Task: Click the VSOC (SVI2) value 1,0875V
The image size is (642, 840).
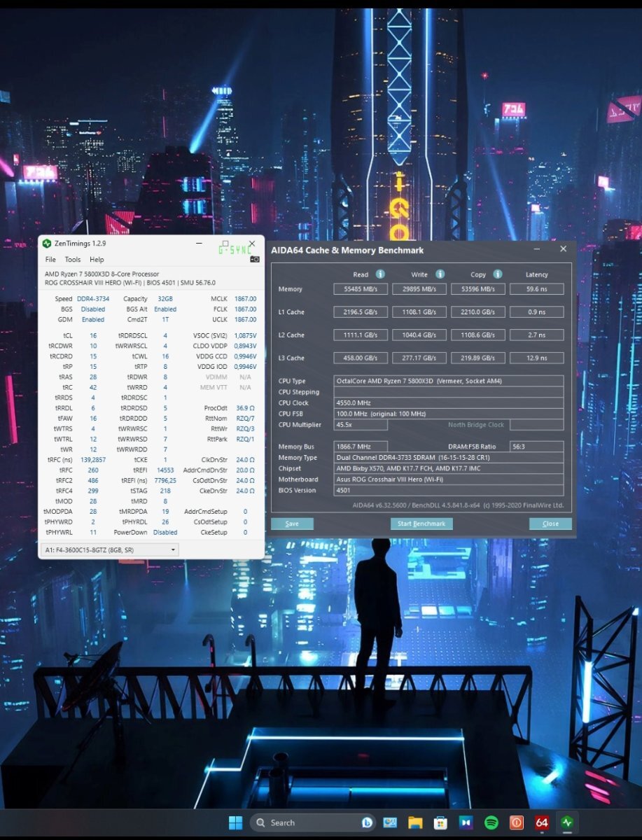Action: (x=245, y=336)
